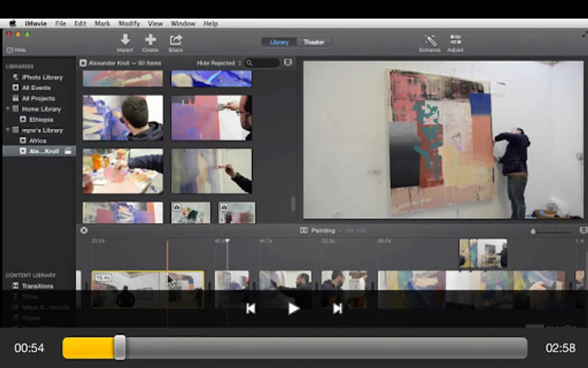Skip to the previous track
This screenshot has width=588, height=368.
click(x=251, y=309)
